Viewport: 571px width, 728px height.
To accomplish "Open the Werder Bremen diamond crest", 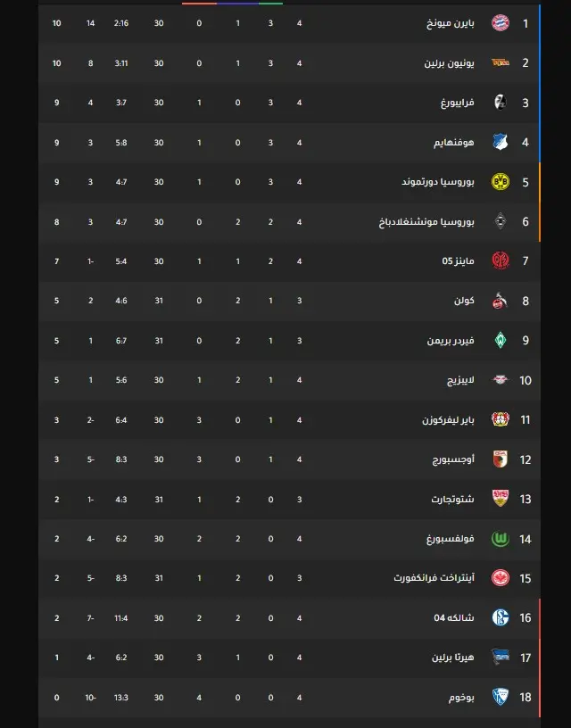I will [x=500, y=340].
